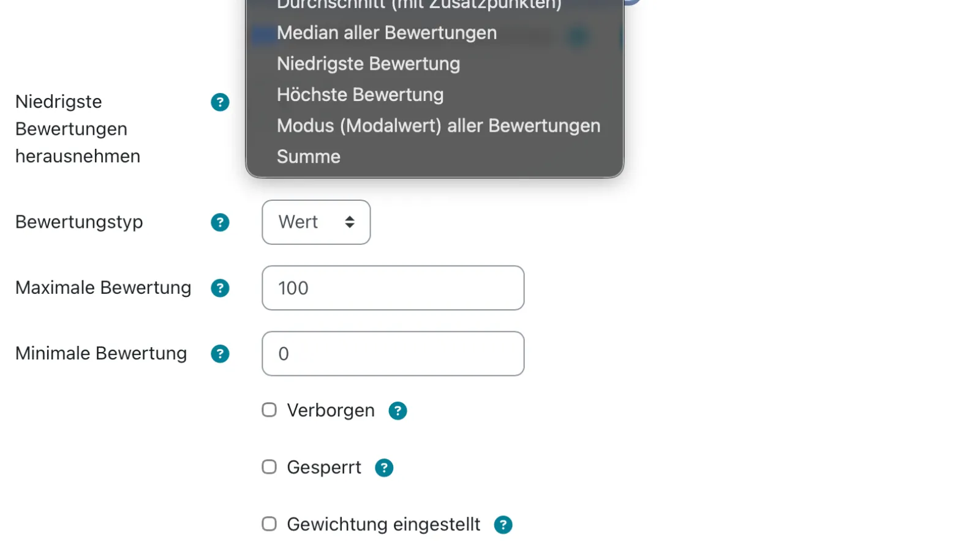This screenshot has width=980, height=551.
Task: Check the Gesperrt checkbox
Action: point(269,467)
